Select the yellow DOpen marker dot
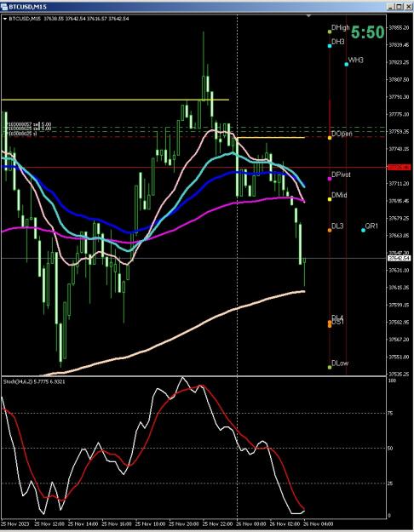This screenshot has width=414, height=532. (x=330, y=138)
